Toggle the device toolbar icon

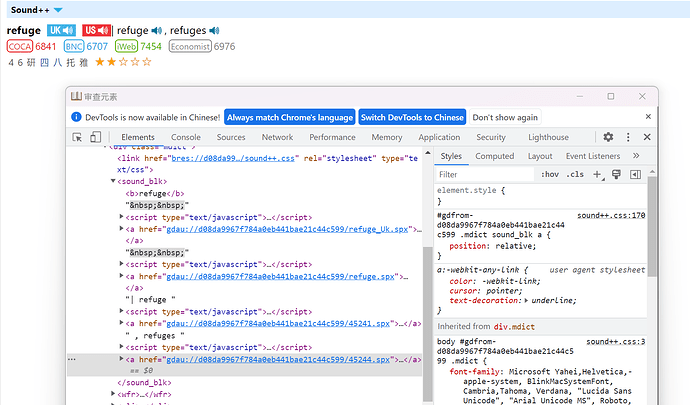click(95, 137)
